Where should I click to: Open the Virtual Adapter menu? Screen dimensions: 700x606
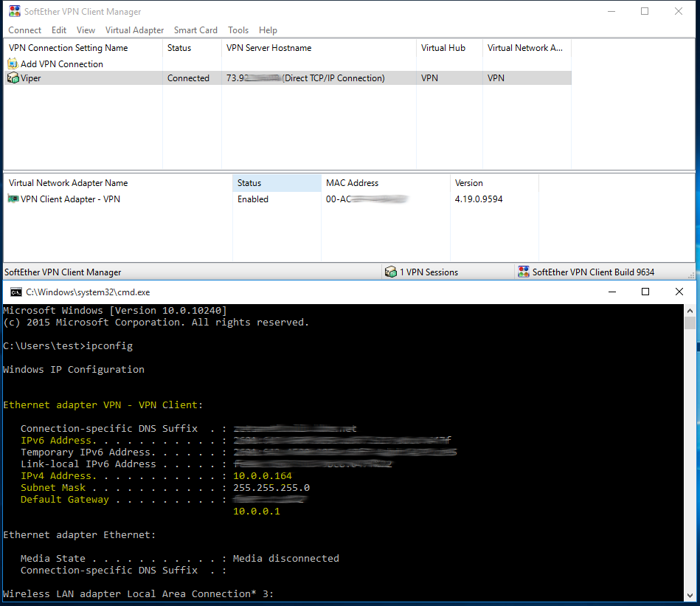tap(134, 30)
